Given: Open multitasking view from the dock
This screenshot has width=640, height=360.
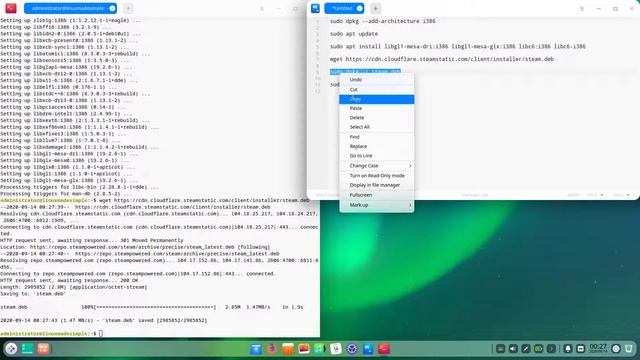Looking at the screenshot, I should point(27,349).
